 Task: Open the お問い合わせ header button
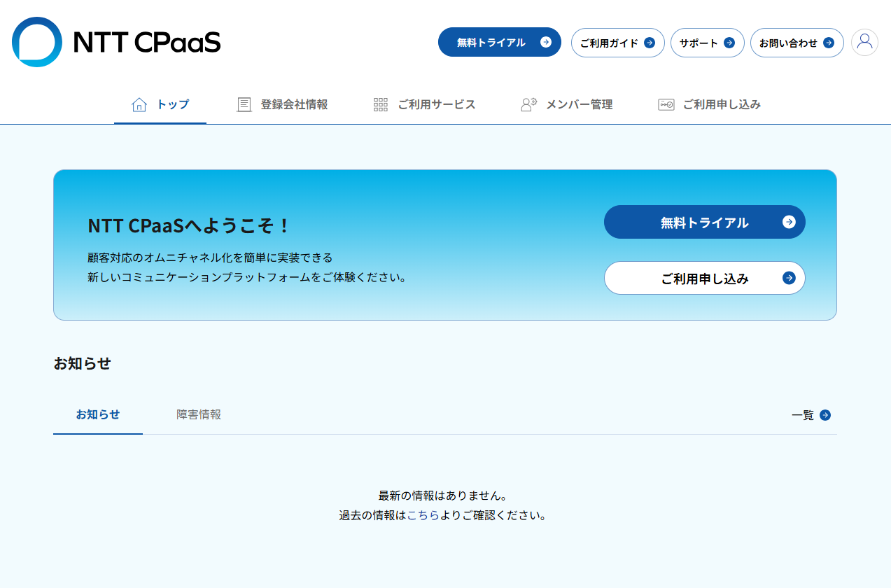pos(797,43)
